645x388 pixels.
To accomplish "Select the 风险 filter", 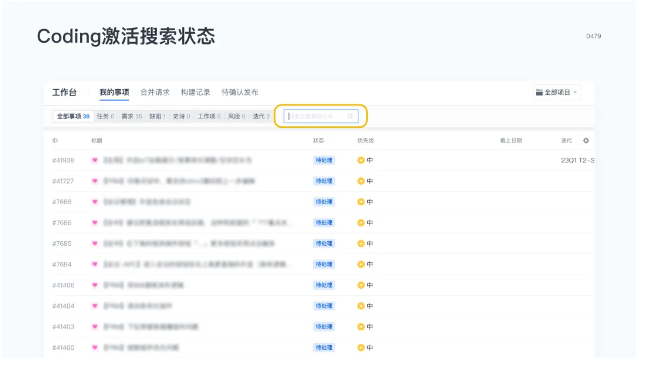I will [237, 116].
